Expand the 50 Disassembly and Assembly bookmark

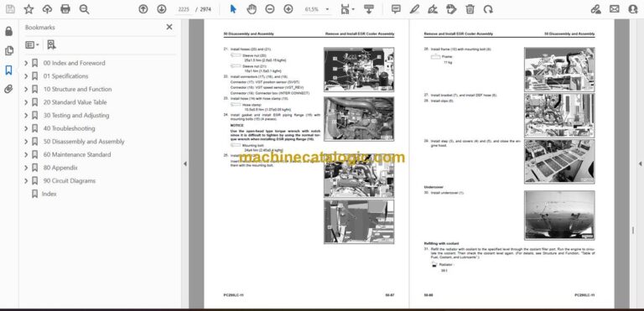[x=26, y=142]
